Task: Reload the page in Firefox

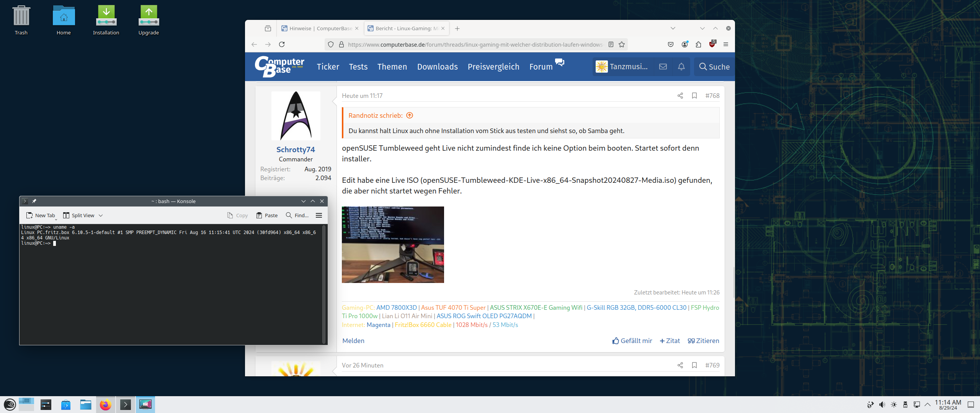Action: click(x=282, y=44)
